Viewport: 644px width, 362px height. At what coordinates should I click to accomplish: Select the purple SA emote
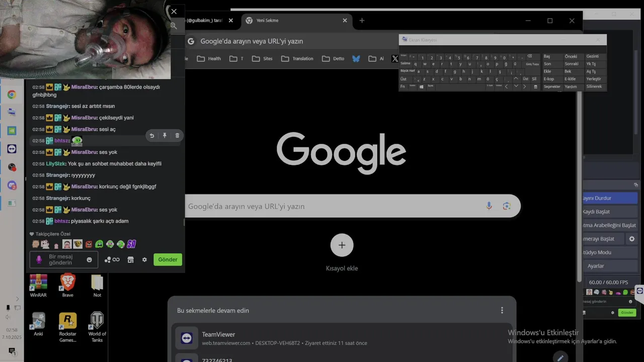[x=131, y=244]
